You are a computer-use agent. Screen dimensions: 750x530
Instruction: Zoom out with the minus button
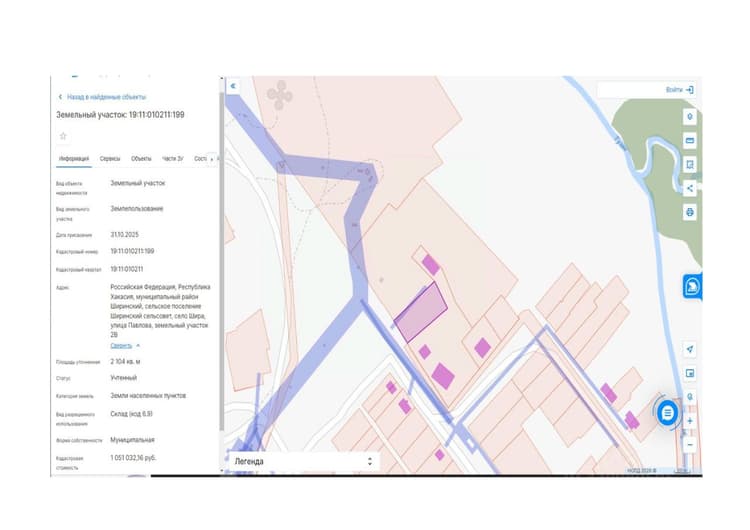[x=690, y=445]
